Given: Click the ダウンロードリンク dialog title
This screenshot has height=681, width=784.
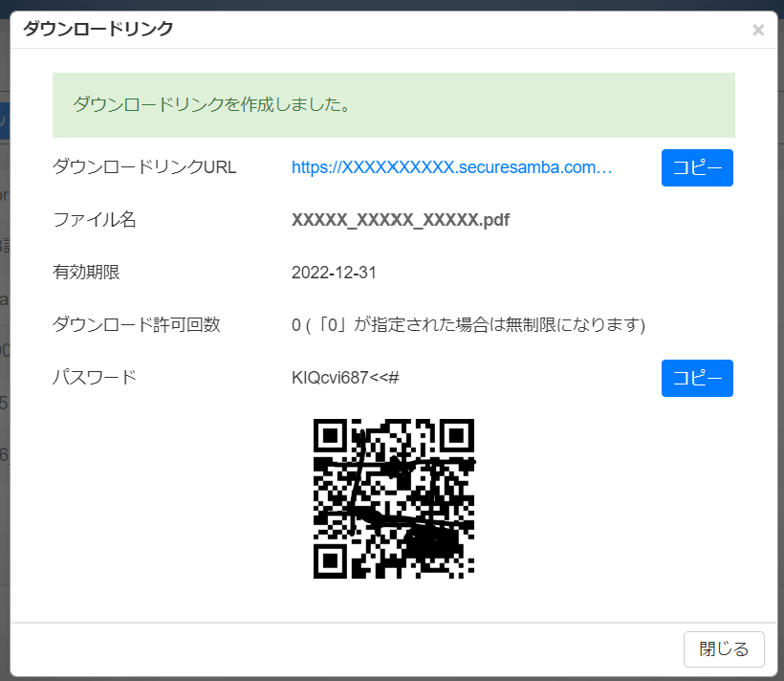Looking at the screenshot, I should tap(98, 29).
